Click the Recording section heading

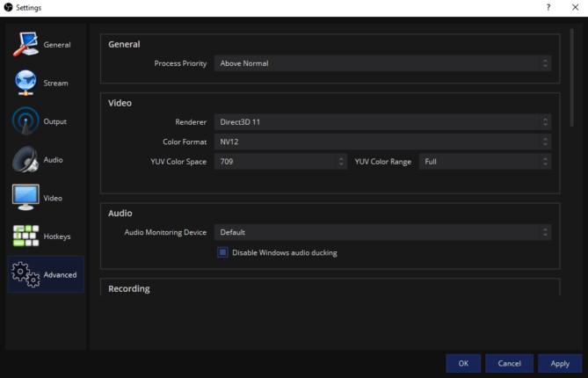[129, 288]
